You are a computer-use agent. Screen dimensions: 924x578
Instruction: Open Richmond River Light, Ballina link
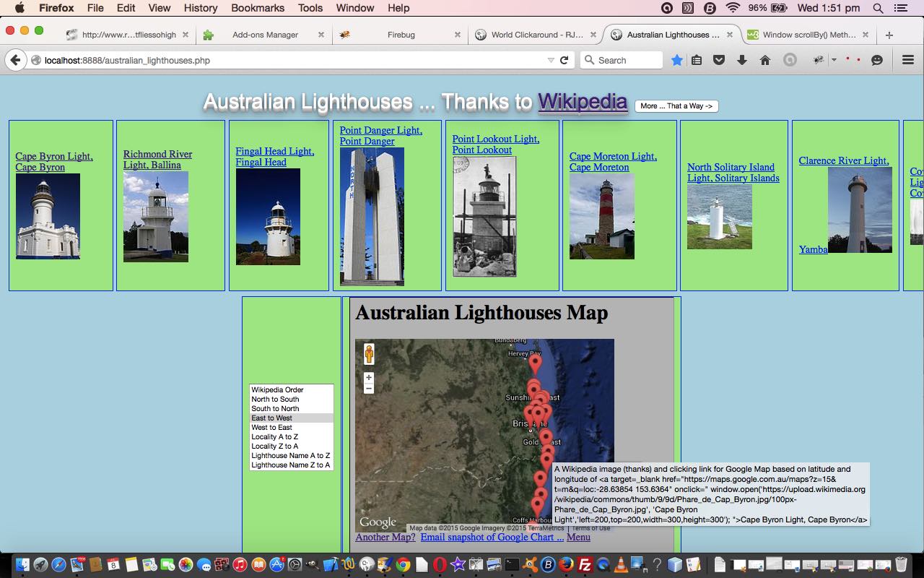[x=157, y=160]
